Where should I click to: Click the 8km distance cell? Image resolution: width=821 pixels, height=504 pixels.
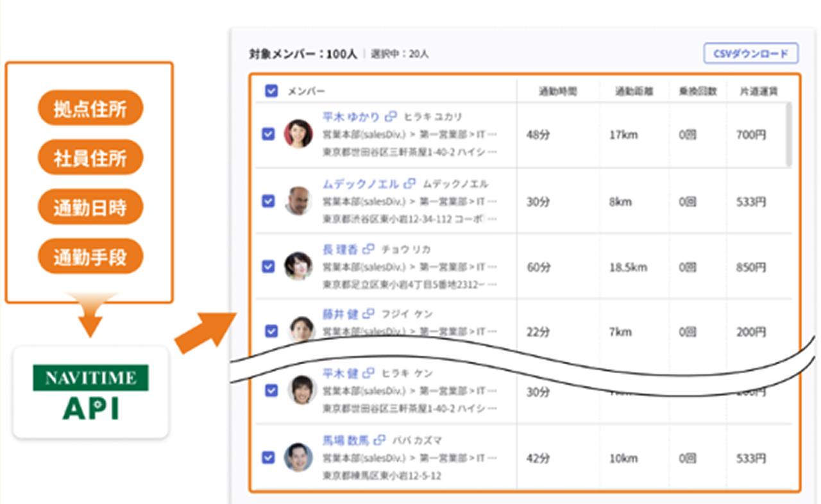point(620,202)
